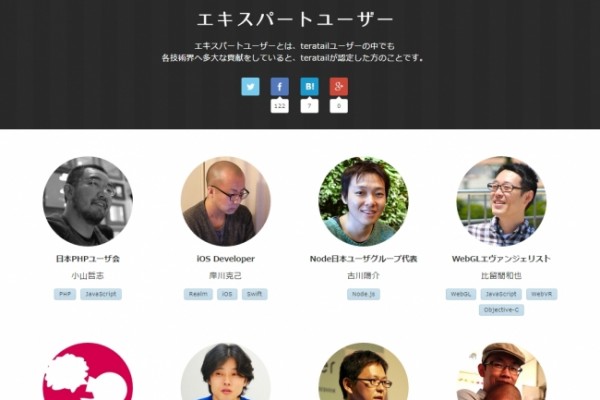The image size is (600, 400).
Task: Select the Realm tag
Action: point(198,294)
